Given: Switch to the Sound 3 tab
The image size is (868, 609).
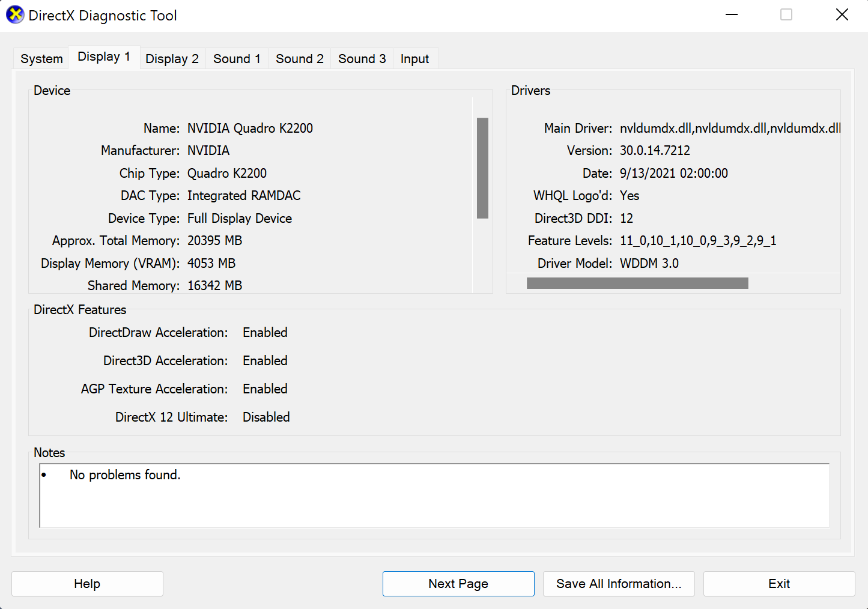Looking at the screenshot, I should (x=362, y=59).
